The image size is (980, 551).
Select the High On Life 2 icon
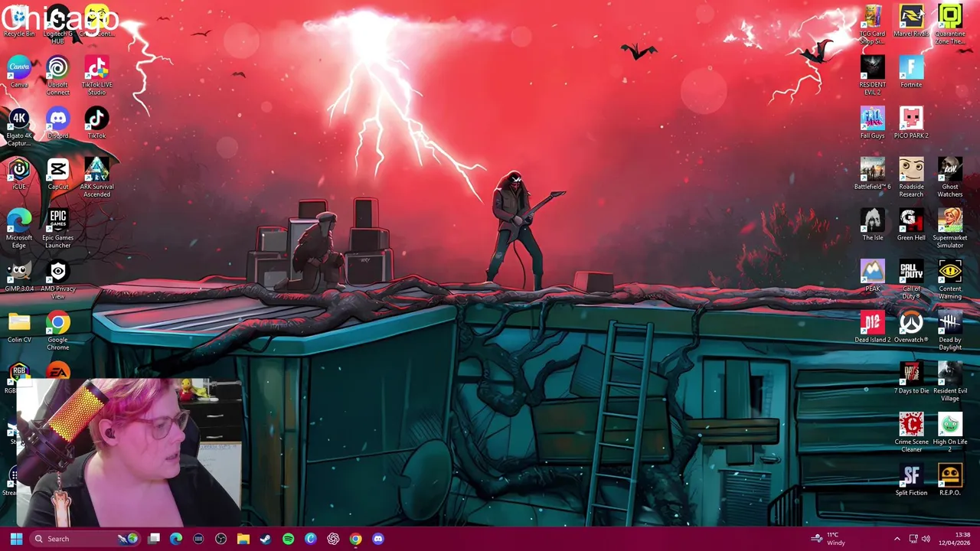pyautogui.click(x=950, y=432)
